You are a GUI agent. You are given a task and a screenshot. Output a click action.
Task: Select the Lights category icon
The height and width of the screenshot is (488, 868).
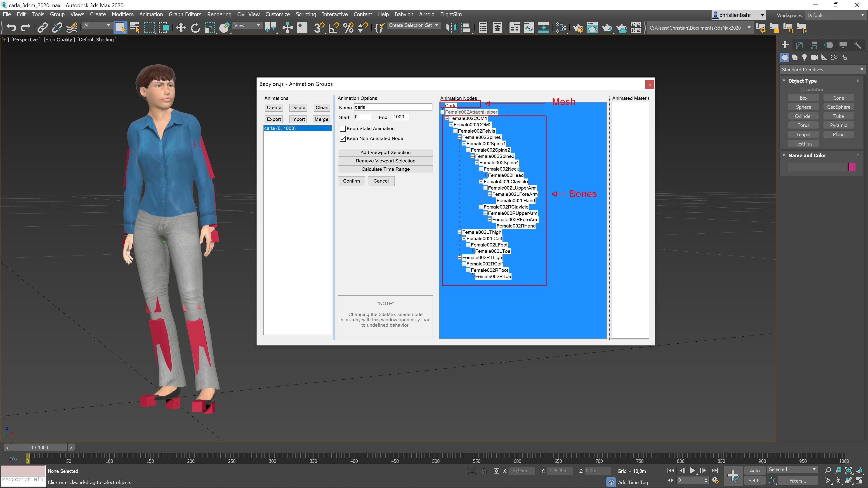[x=804, y=58]
